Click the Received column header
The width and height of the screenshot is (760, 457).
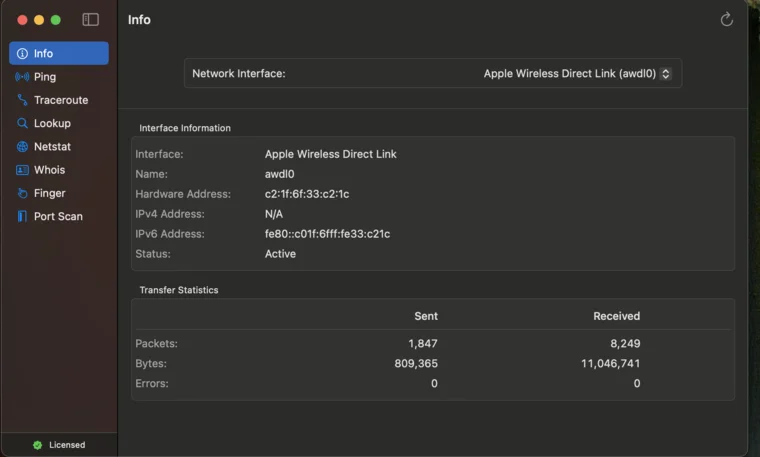click(617, 316)
